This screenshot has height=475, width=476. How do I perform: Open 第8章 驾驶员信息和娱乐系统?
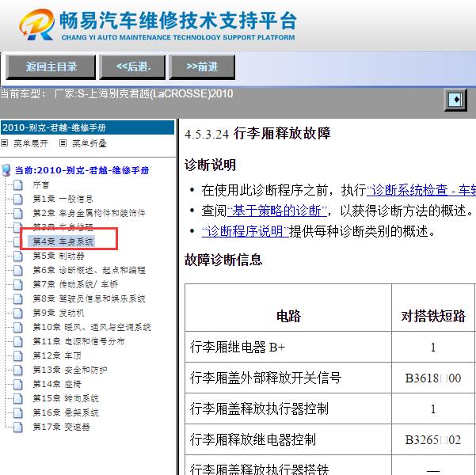coord(89,298)
